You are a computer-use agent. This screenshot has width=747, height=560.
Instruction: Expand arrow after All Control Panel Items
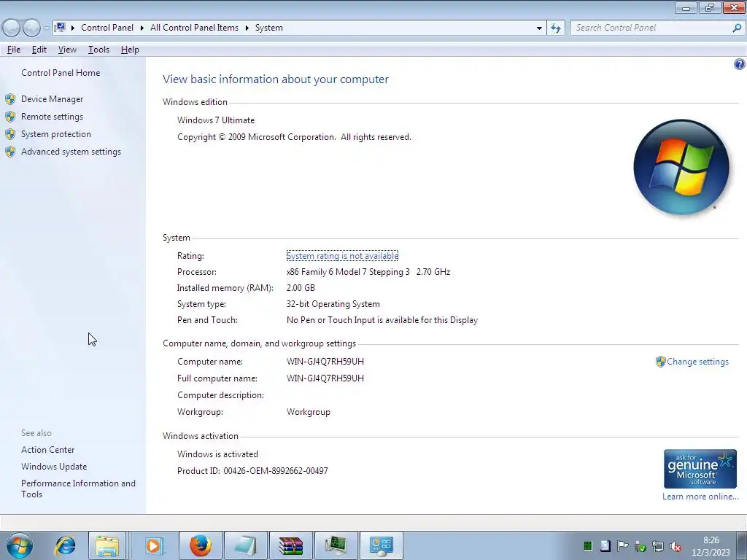tap(247, 28)
